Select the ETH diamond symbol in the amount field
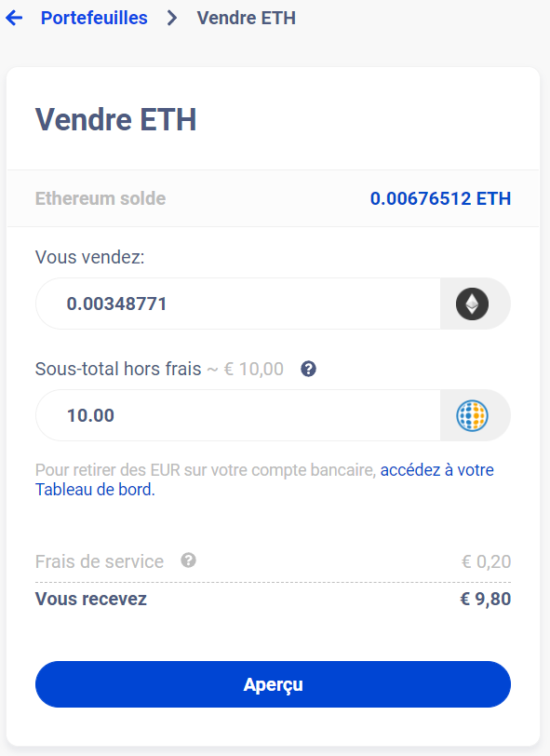Viewport: 550px width, 756px height. (x=474, y=304)
